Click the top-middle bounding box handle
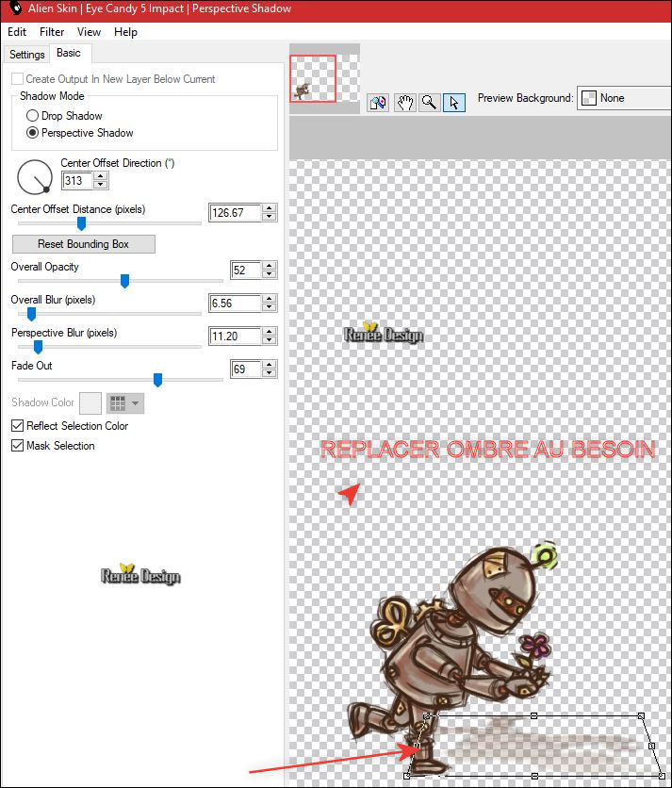Screen dimensions: 672x788 [533, 715]
